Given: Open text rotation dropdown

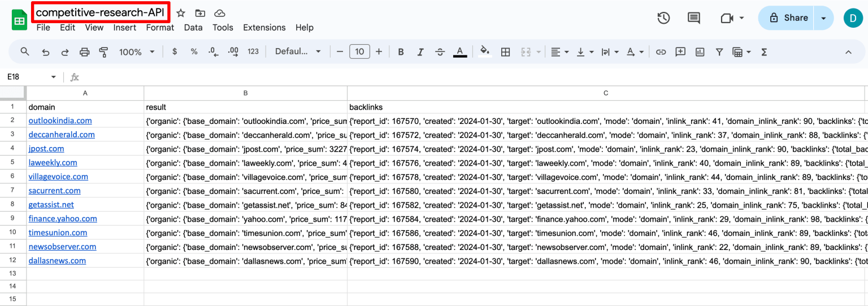Looking at the screenshot, I should point(635,52).
